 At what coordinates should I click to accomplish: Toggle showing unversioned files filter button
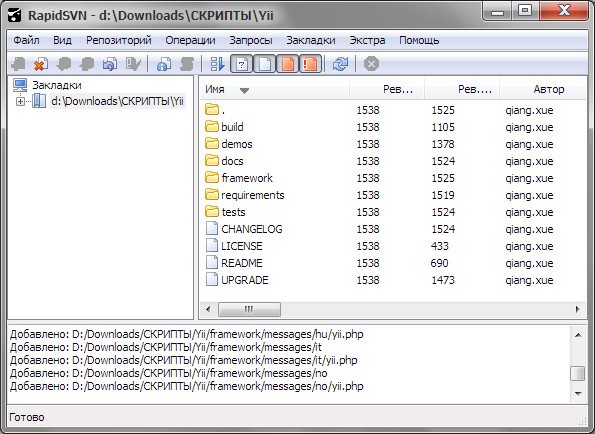242,64
